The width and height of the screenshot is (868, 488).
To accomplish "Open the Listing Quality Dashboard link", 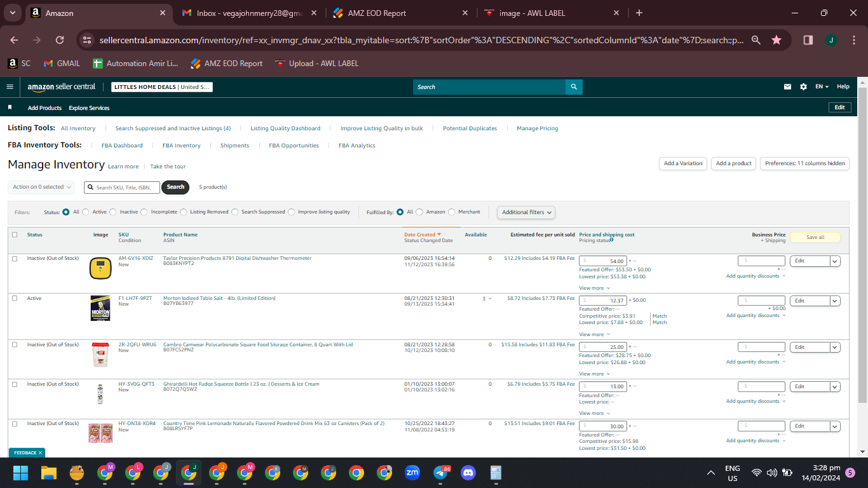I will (285, 128).
